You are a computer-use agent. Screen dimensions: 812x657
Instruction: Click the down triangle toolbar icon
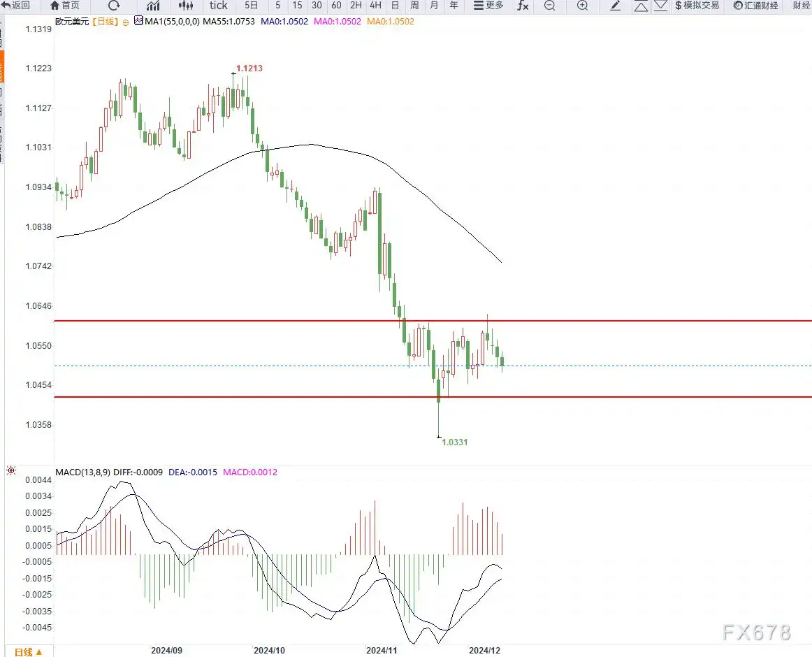(x=660, y=6)
